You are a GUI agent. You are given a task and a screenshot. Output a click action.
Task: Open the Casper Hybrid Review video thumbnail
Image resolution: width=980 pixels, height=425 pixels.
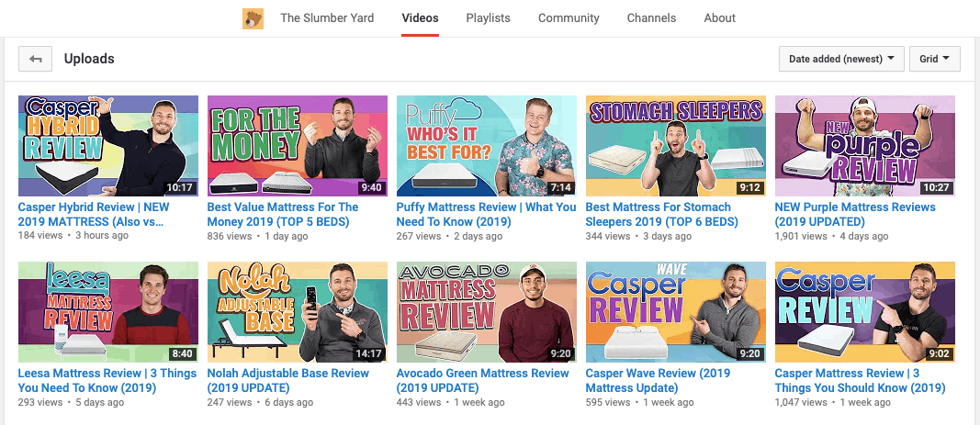[x=107, y=146]
